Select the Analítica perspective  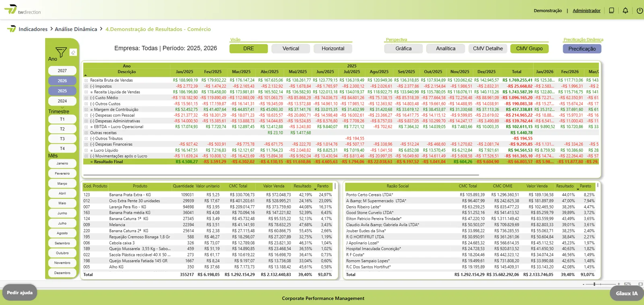click(446, 49)
